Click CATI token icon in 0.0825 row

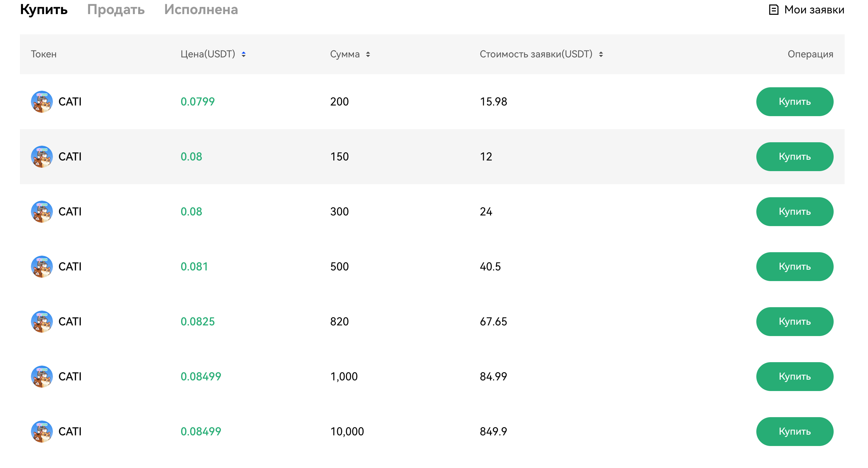42,322
